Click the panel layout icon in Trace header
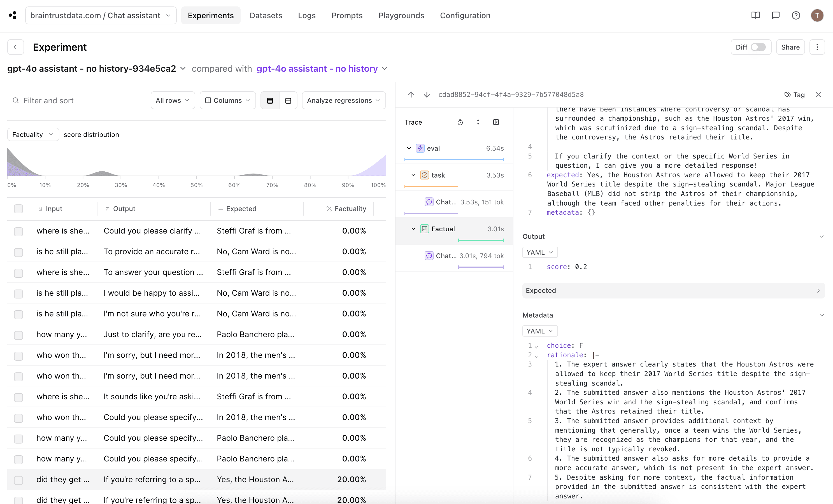833x504 pixels. (x=495, y=122)
